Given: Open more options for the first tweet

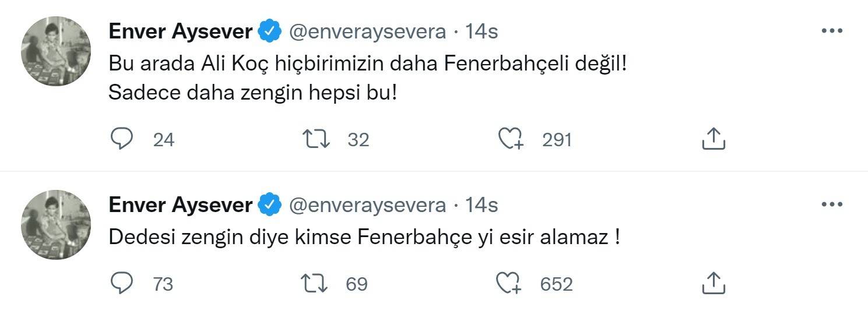Looking at the screenshot, I should 832,31.
